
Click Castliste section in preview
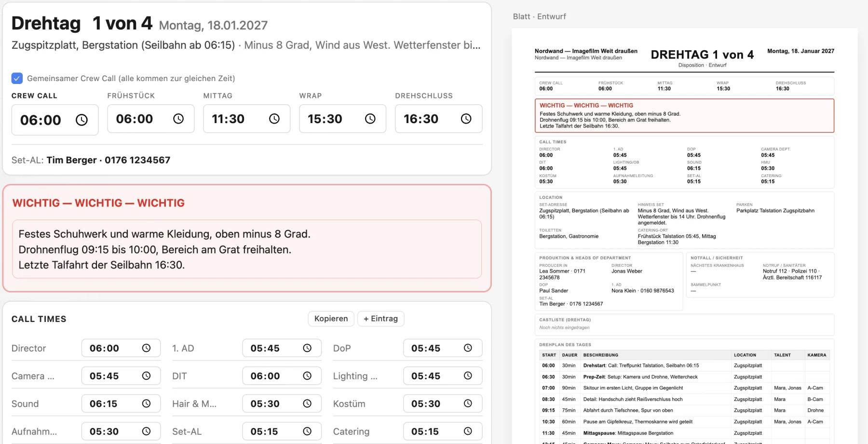tap(684, 325)
